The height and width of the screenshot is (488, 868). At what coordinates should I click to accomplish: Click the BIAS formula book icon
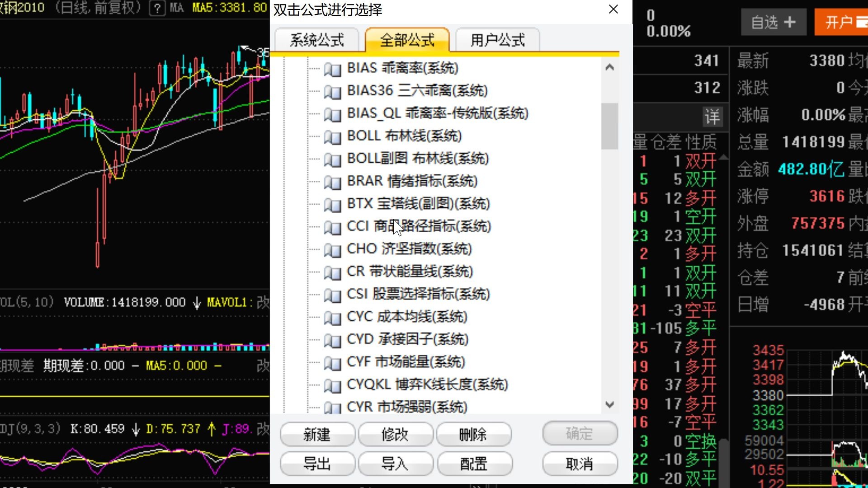333,69
